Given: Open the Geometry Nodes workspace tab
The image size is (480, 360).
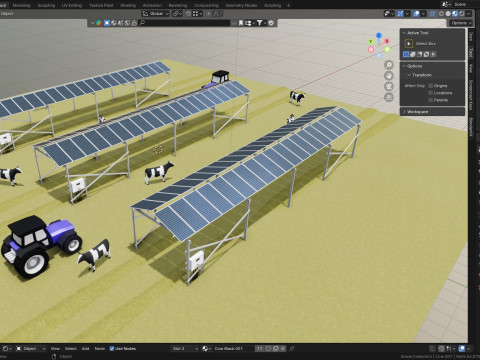Looking at the screenshot, I should [241, 5].
